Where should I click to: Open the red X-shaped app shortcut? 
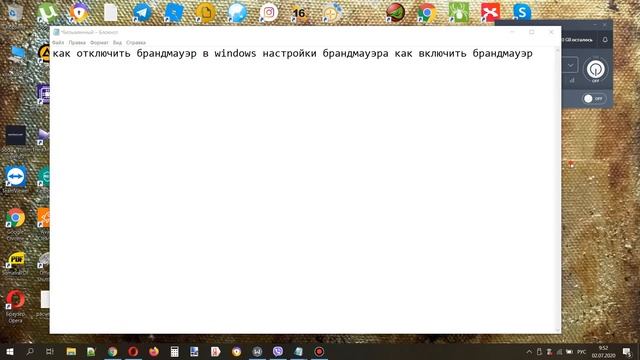[x=490, y=12]
